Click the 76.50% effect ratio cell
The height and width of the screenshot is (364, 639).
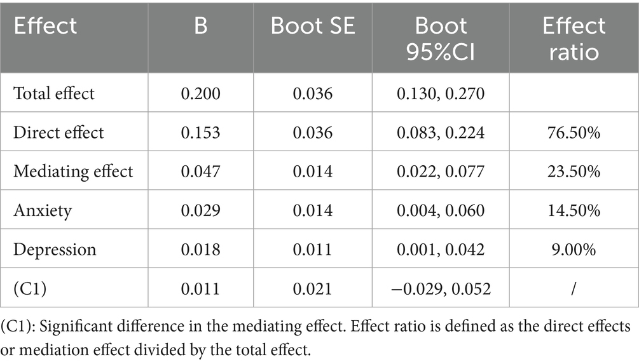click(x=574, y=133)
